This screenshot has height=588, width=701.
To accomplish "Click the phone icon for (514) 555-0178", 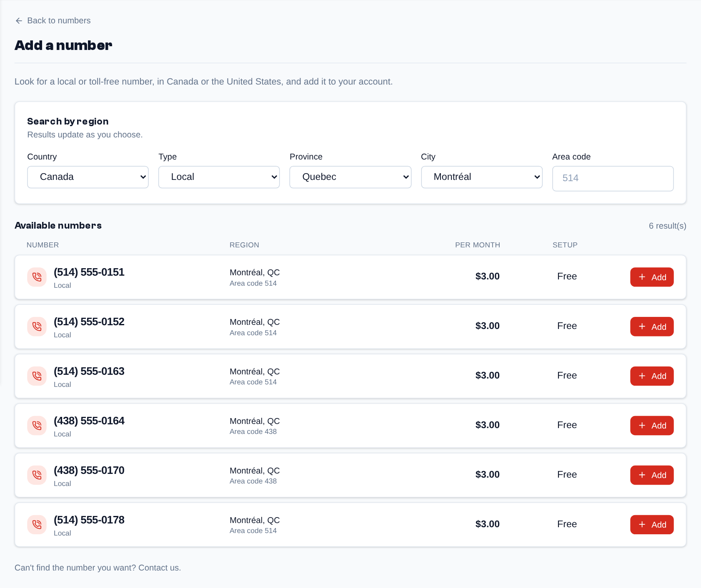I will 37,525.
